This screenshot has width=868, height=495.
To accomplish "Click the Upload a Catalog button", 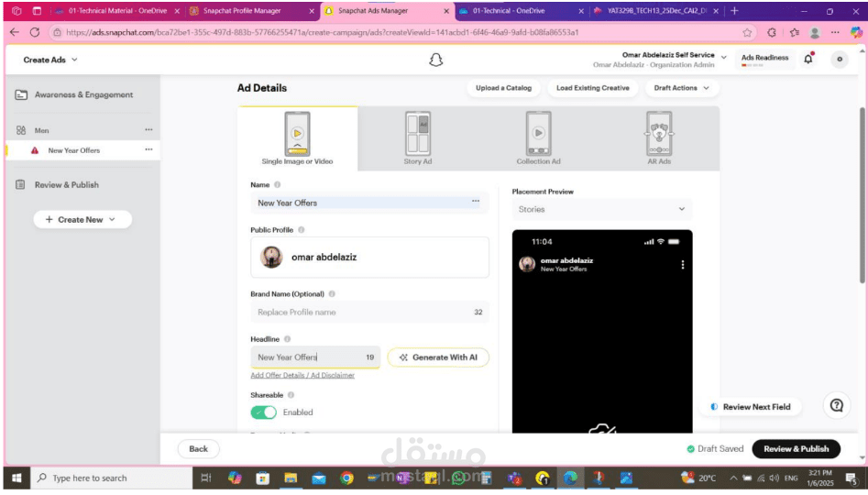I will point(503,87).
